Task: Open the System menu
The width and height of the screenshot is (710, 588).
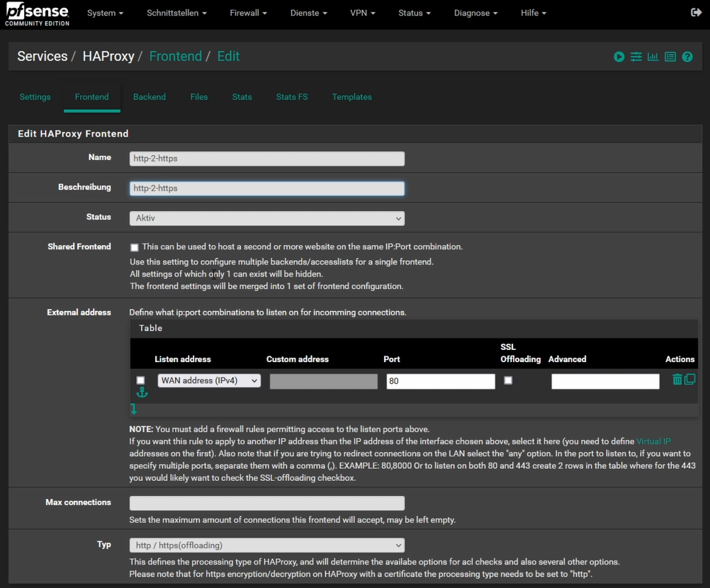Action: click(x=105, y=13)
